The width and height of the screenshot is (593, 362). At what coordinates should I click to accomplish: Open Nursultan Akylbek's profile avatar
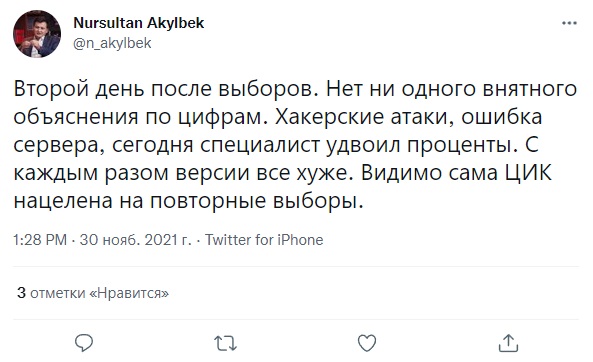click(37, 34)
